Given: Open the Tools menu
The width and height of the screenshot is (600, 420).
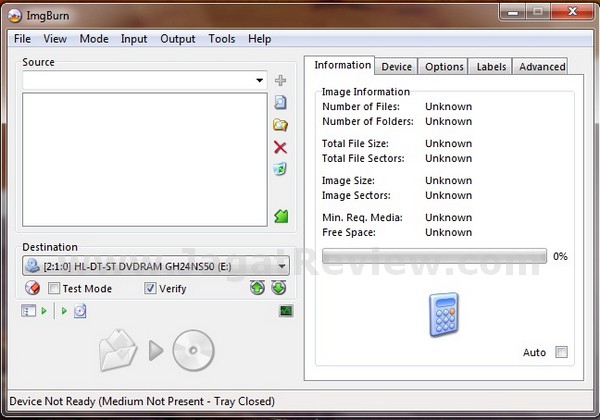Looking at the screenshot, I should [x=221, y=39].
